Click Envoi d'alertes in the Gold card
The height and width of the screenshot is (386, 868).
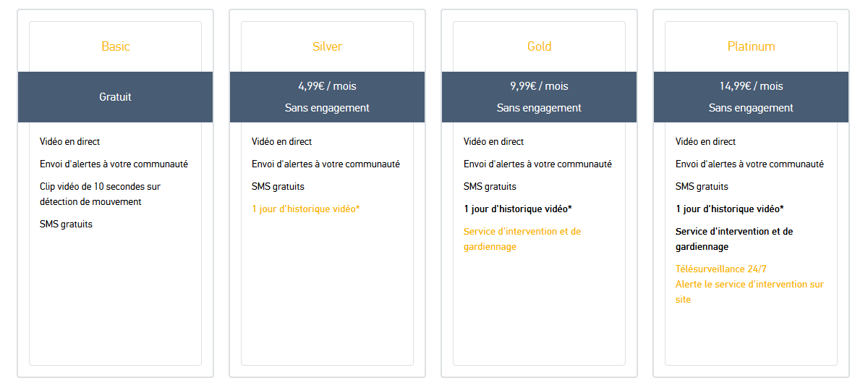tap(537, 164)
